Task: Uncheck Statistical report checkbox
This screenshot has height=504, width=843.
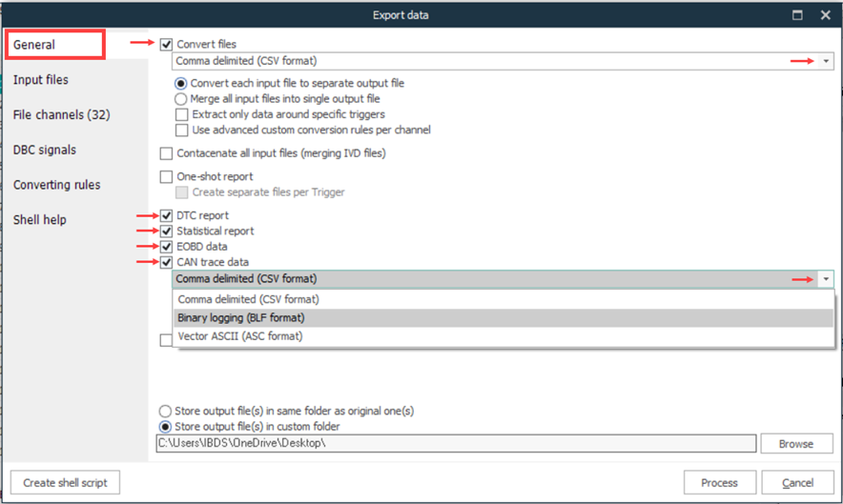Action: 166,232
